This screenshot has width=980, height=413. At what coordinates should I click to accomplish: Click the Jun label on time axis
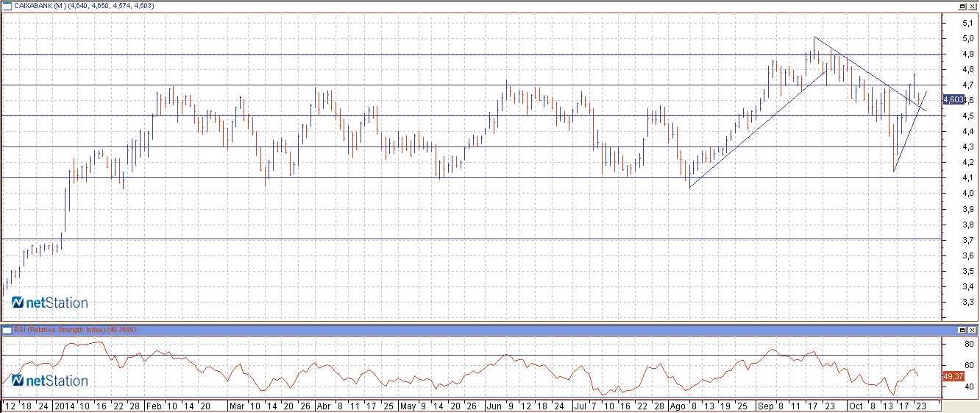pyautogui.click(x=494, y=406)
